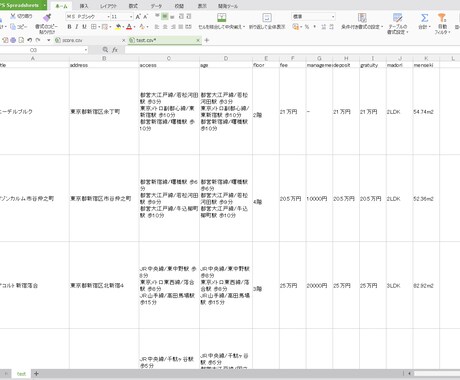Open the Formulas ribbon tab
The height and width of the screenshot is (380, 460).
coord(133,6)
